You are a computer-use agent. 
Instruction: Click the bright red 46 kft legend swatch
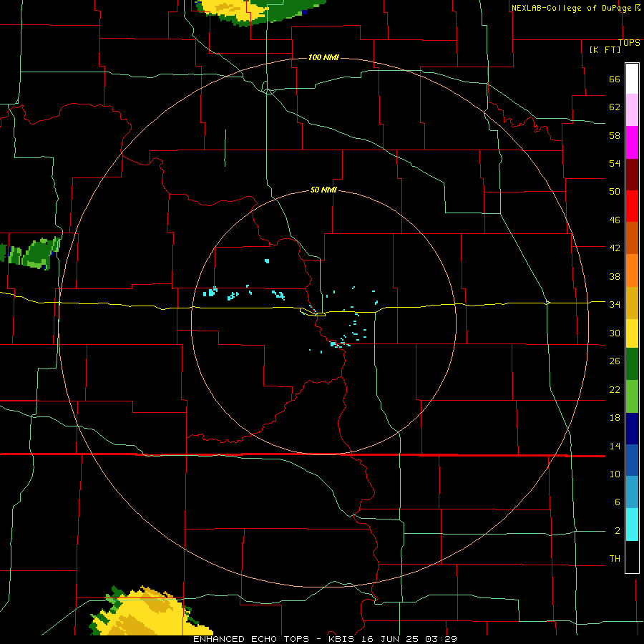coord(632,207)
